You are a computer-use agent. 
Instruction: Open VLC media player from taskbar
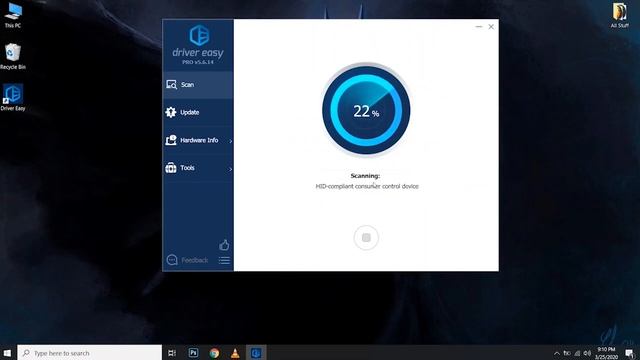tap(235, 353)
